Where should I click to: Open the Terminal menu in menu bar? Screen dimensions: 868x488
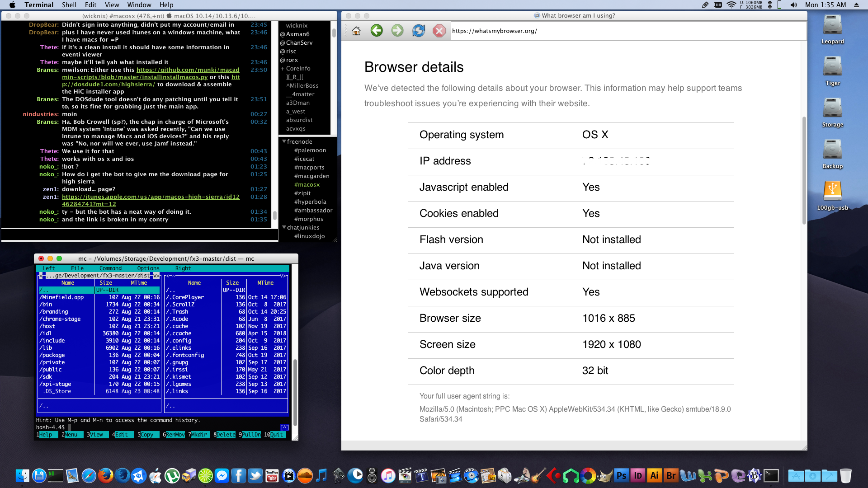click(x=39, y=5)
